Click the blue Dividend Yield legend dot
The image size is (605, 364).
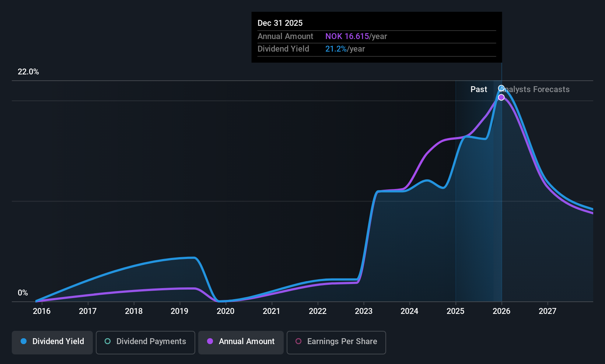click(23, 342)
